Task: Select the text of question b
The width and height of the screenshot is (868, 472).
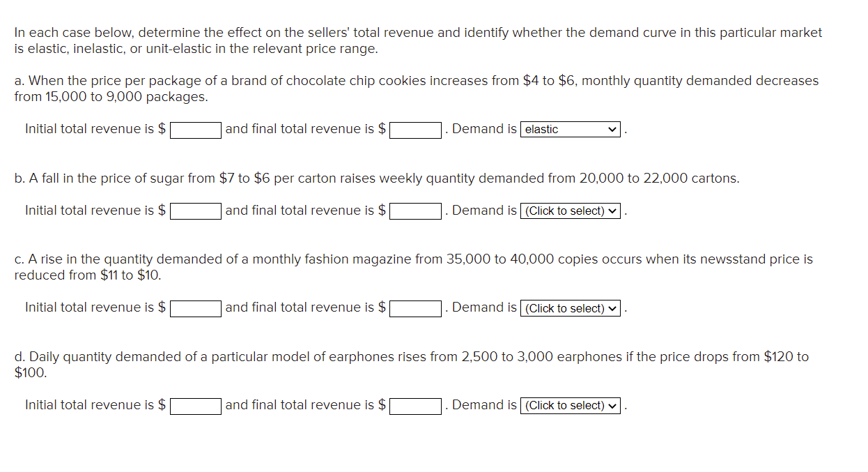Action: tap(383, 178)
